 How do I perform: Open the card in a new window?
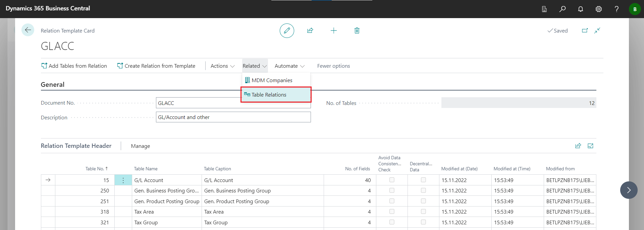click(585, 31)
